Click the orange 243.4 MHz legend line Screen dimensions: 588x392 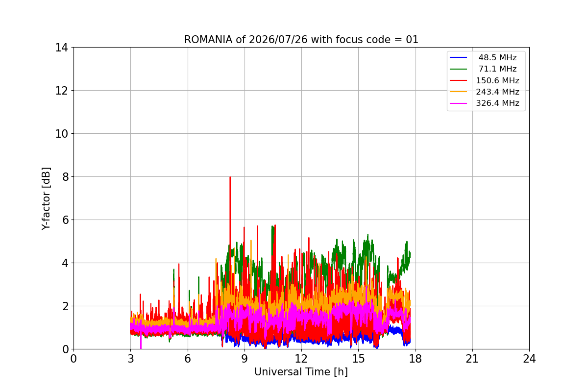459,92
